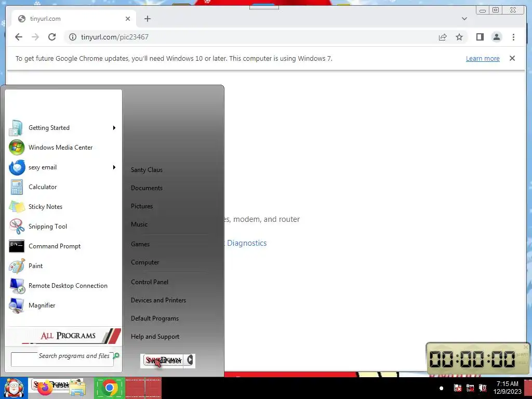Screen dimensions: 532x399
Task: Open Devices and Printers
Action: click(x=158, y=300)
